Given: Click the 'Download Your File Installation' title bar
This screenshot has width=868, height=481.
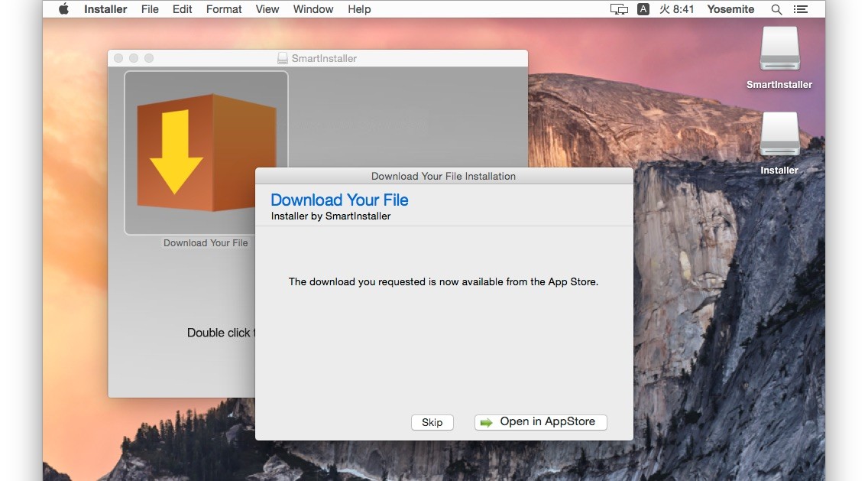Looking at the screenshot, I should tap(444, 176).
